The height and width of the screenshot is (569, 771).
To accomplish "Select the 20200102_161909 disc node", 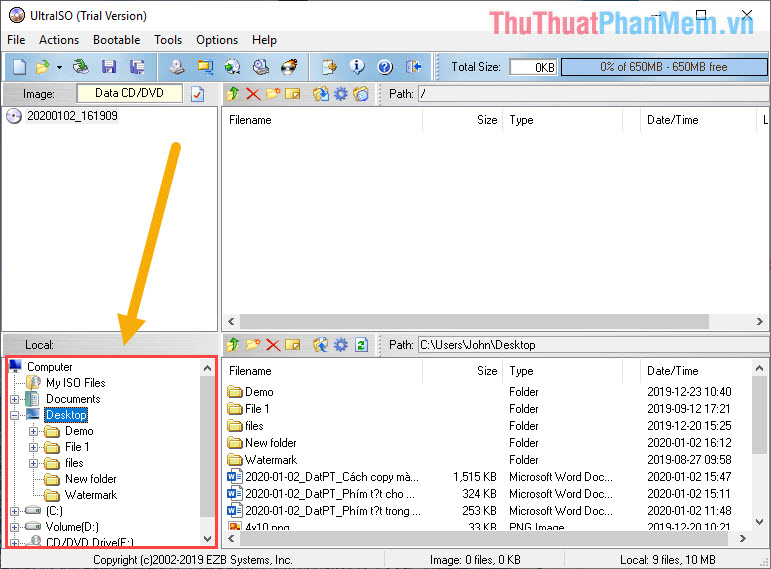I will tap(72, 116).
